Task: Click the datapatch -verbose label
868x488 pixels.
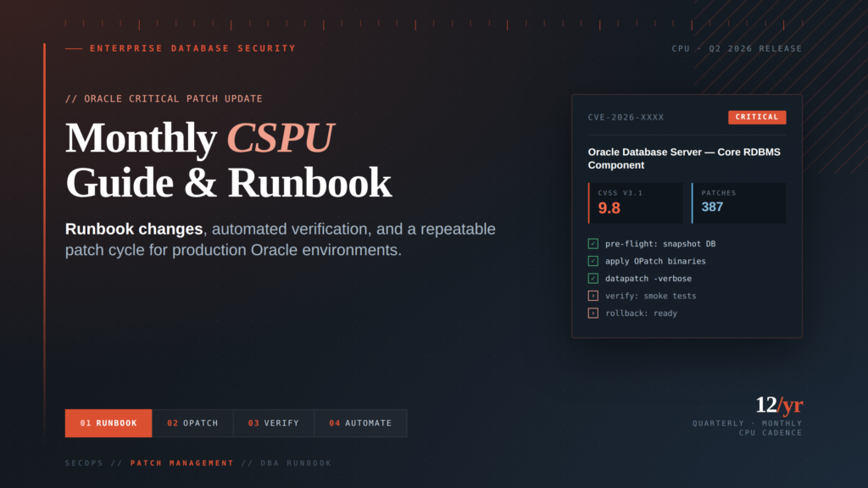Action: click(x=648, y=279)
